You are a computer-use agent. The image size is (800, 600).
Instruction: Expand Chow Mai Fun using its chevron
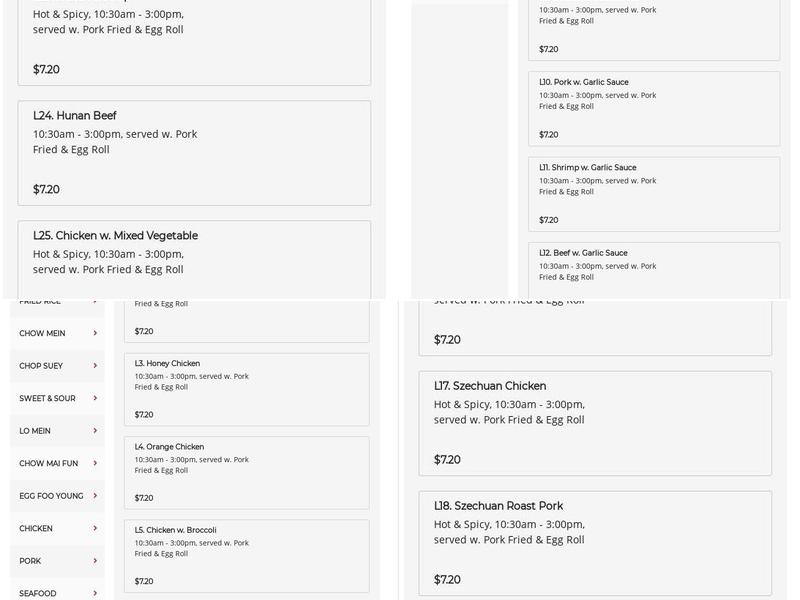(95, 463)
